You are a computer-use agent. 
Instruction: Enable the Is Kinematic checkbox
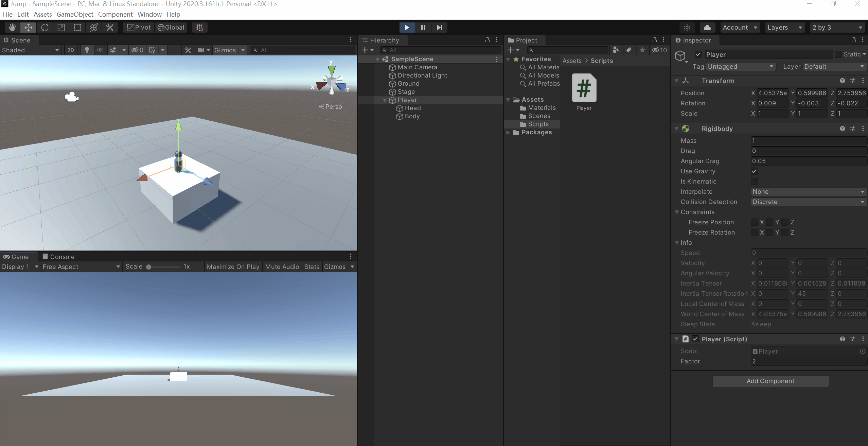754,182
